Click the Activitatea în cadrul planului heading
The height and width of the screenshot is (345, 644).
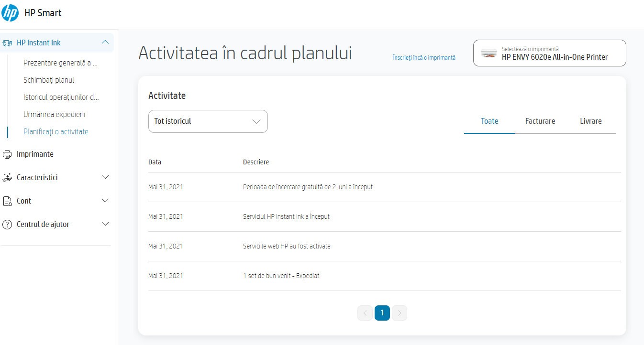point(245,53)
